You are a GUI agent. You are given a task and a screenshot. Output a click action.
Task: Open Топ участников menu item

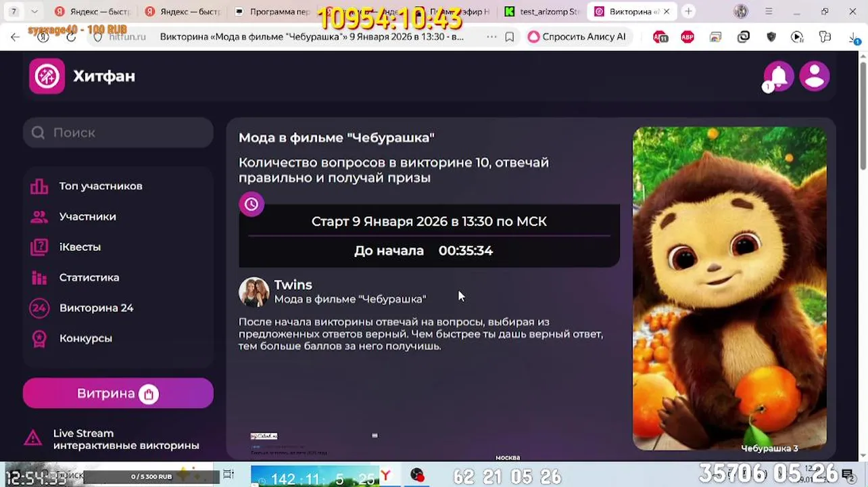pyautogui.click(x=100, y=186)
